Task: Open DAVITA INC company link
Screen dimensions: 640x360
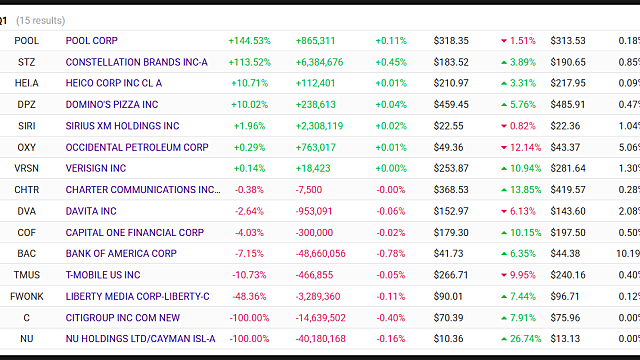Action: pos(91,211)
